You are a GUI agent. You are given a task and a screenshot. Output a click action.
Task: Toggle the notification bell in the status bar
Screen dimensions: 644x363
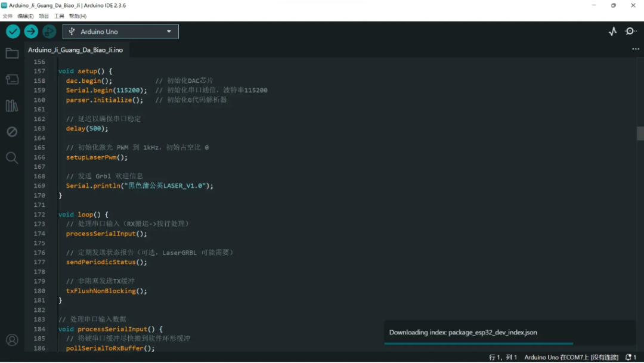[627, 356]
